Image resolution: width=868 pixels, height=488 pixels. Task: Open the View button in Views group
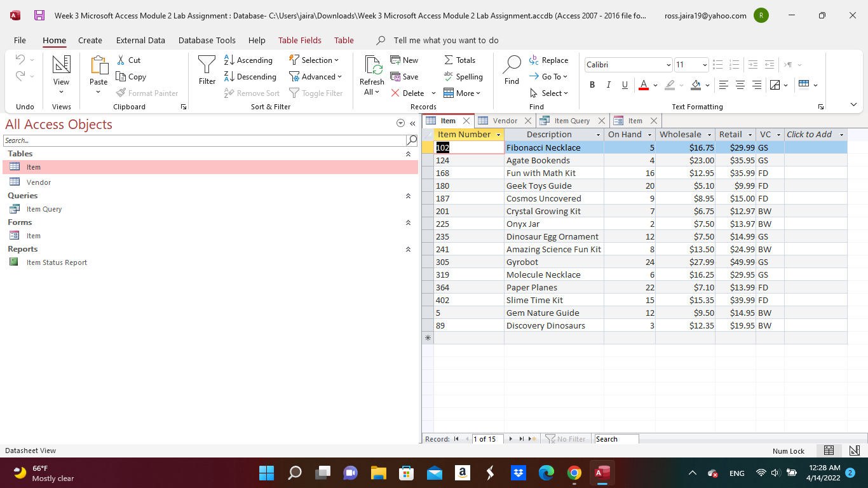(x=61, y=74)
